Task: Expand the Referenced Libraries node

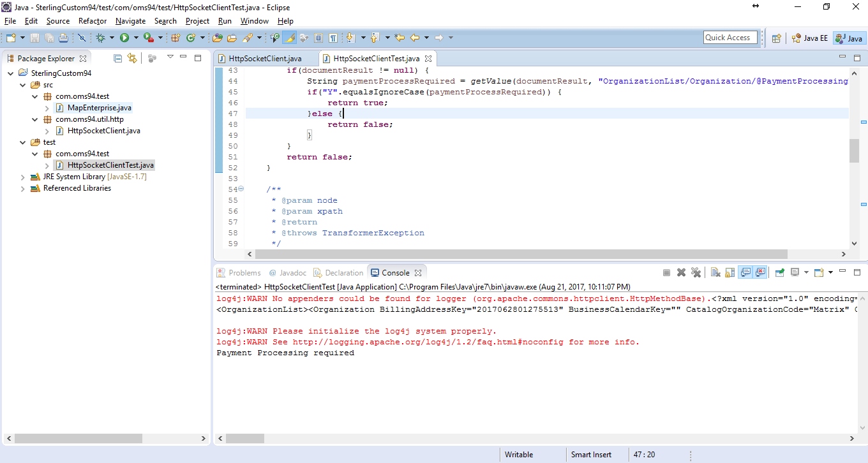Action: 22,188
